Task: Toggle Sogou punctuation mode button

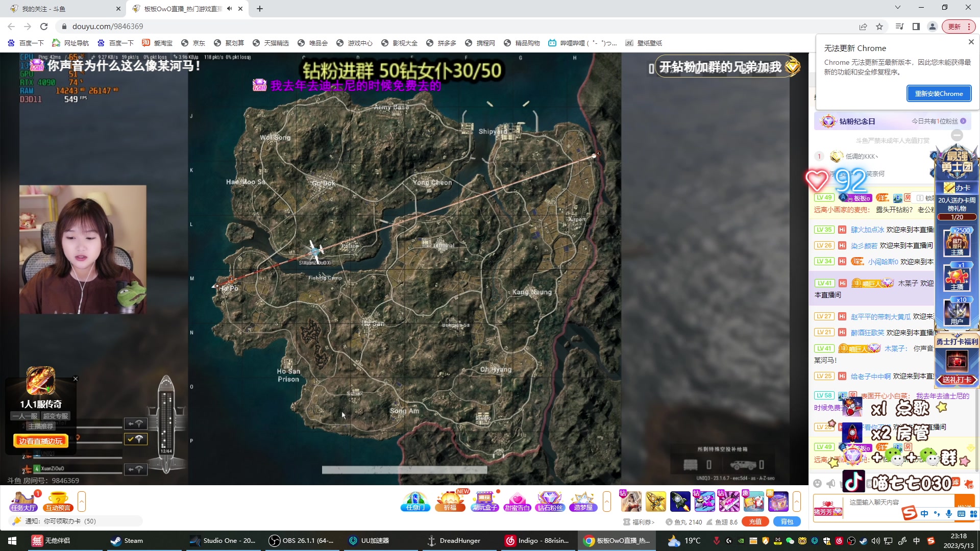Action: pos(937,513)
